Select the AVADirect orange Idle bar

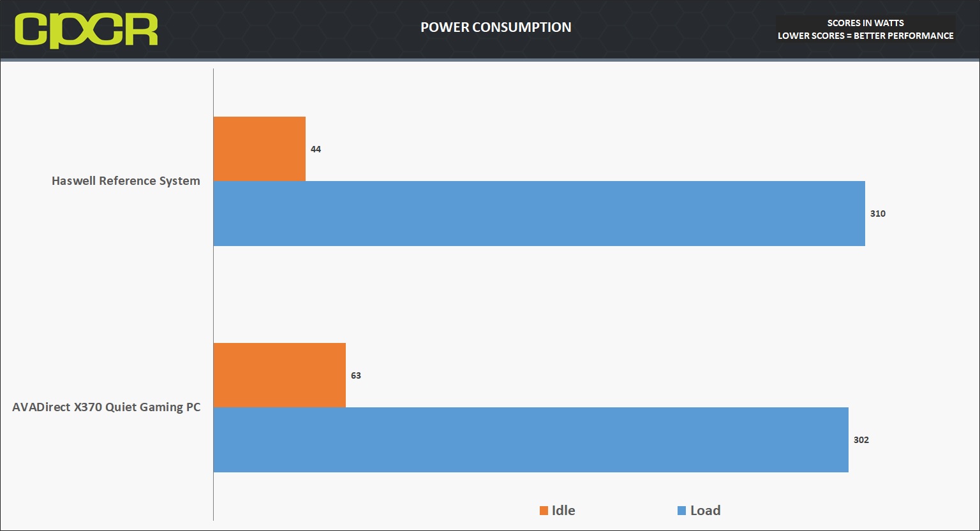[x=279, y=375]
